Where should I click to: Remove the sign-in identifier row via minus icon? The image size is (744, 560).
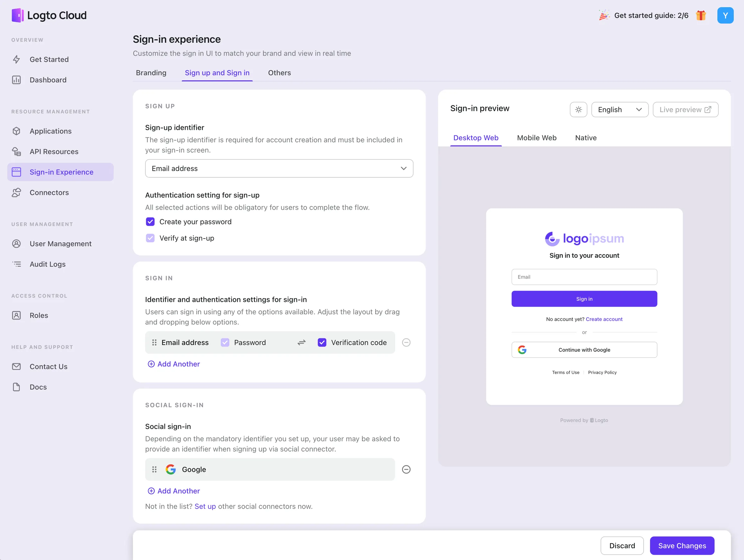tap(406, 342)
